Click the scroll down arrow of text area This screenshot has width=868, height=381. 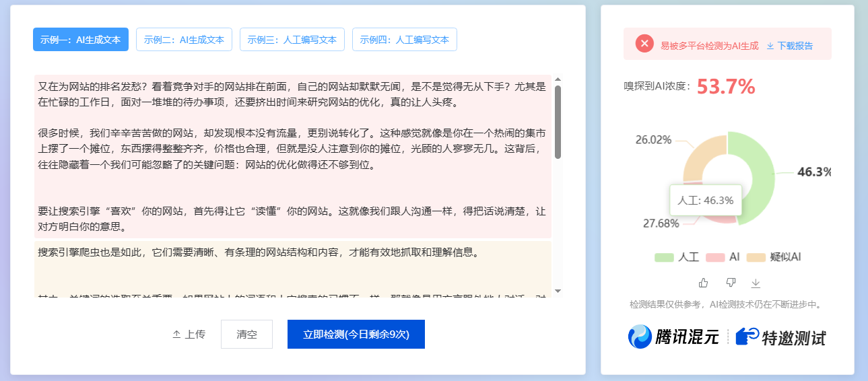click(558, 291)
